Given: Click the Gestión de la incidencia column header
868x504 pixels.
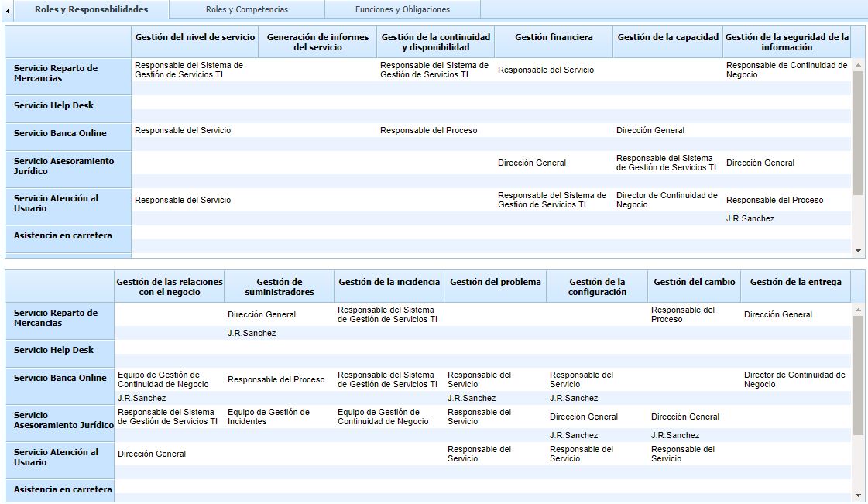Looking at the screenshot, I should [389, 283].
